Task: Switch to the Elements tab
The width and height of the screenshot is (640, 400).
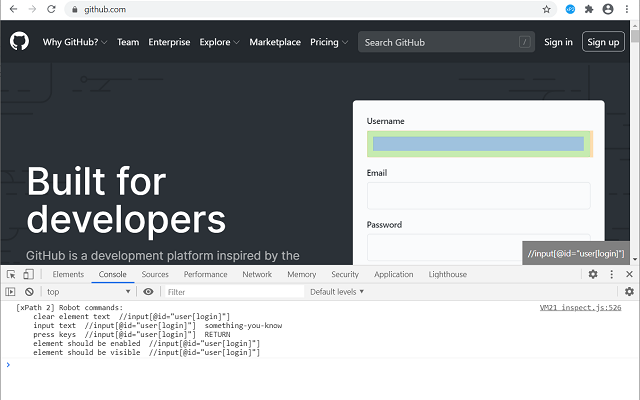Action: (x=68, y=274)
